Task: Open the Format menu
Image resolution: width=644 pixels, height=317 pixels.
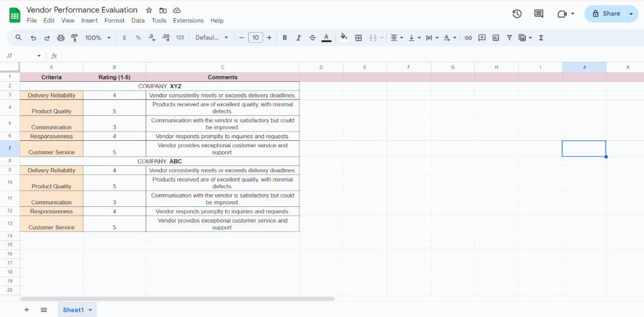Action: [x=114, y=21]
